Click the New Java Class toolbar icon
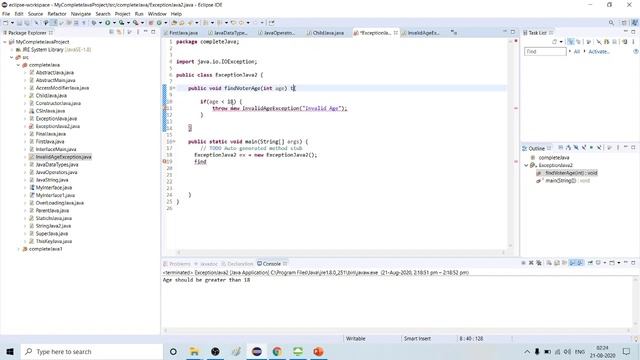The image size is (640, 360). pyautogui.click(x=159, y=23)
